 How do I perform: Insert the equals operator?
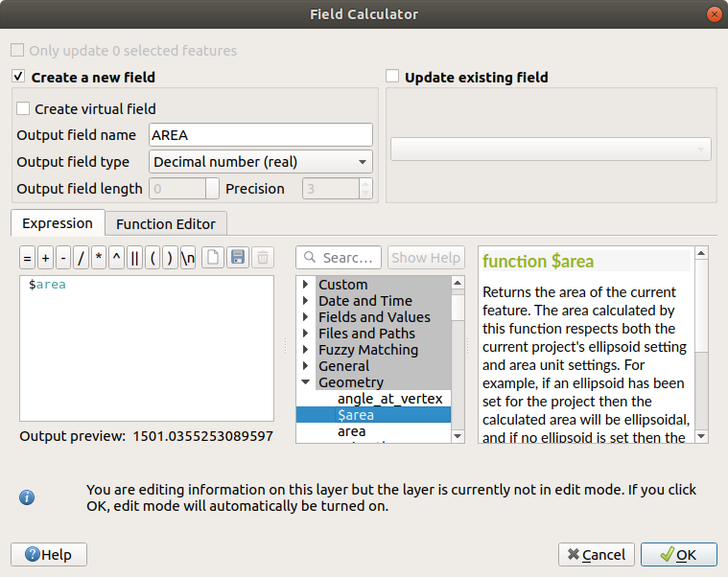click(28, 258)
